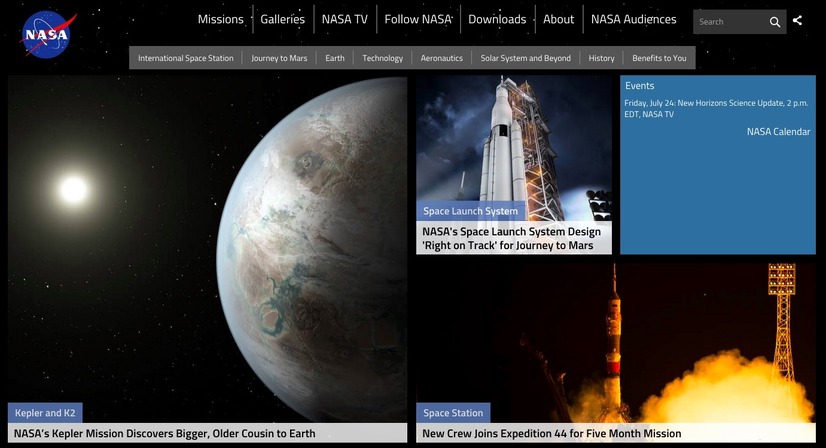The image size is (826, 448).
Task: Select the Technology topic
Action: 382,58
